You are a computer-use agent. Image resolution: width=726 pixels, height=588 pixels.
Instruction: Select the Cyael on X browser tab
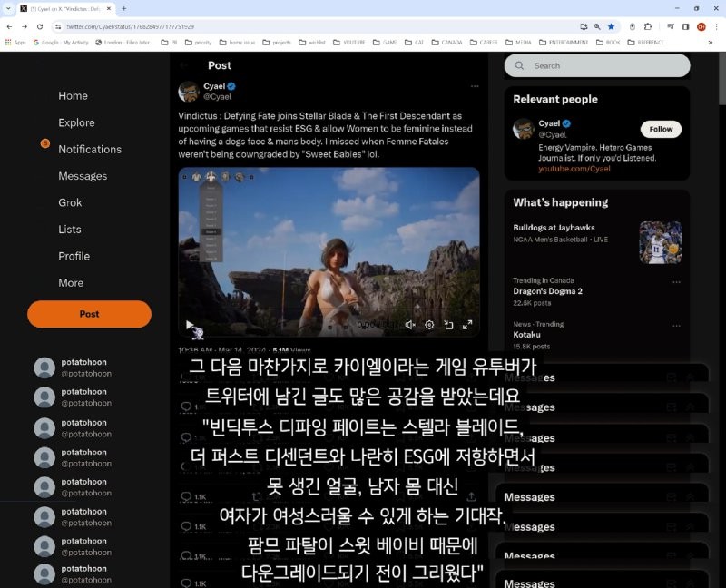pos(66,8)
